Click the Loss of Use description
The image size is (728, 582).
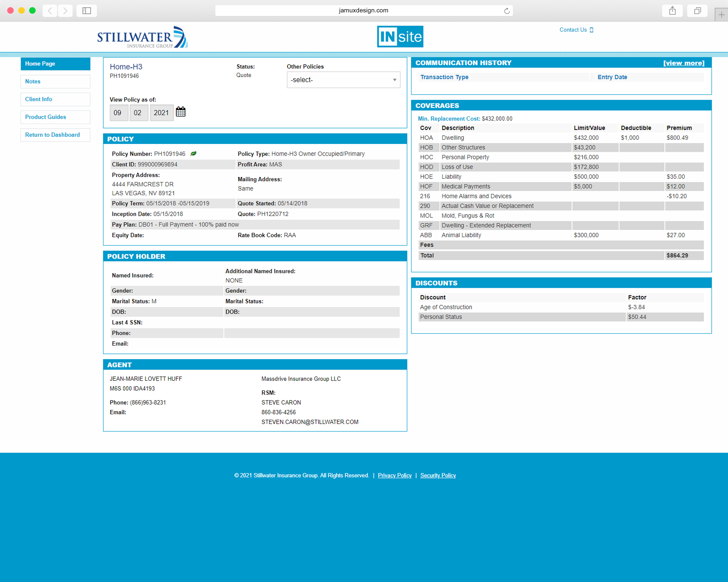tap(457, 167)
